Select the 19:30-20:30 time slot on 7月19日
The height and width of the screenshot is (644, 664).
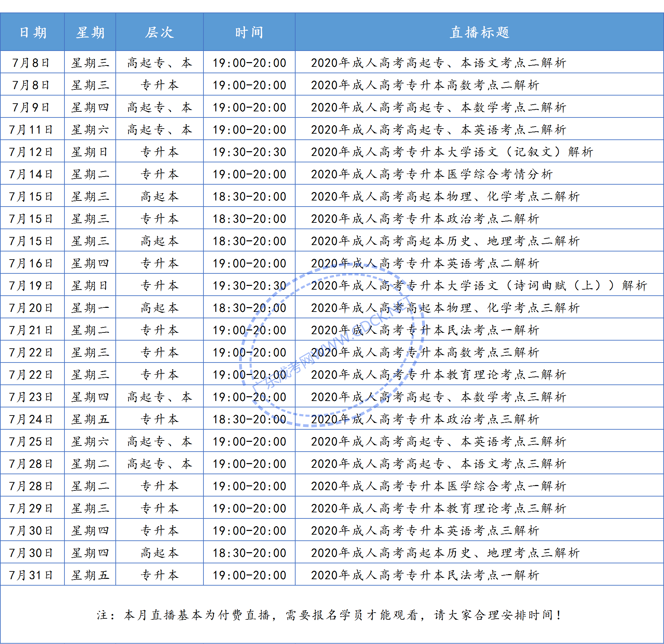[x=249, y=285]
